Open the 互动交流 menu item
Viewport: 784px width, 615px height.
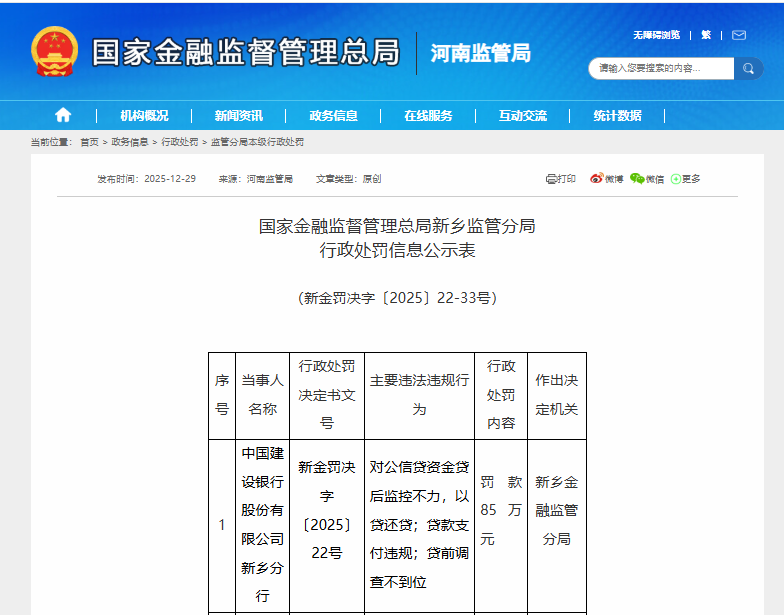point(523,116)
